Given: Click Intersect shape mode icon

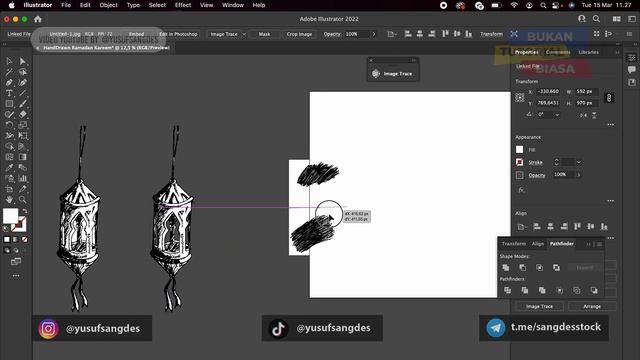Looking at the screenshot, I should click(540, 267).
